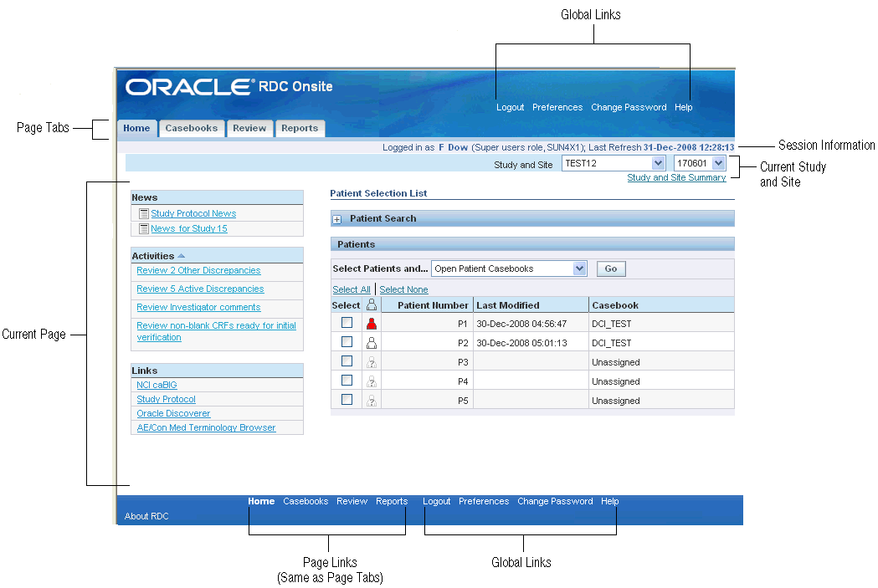Click Review in the footer links

click(352, 501)
